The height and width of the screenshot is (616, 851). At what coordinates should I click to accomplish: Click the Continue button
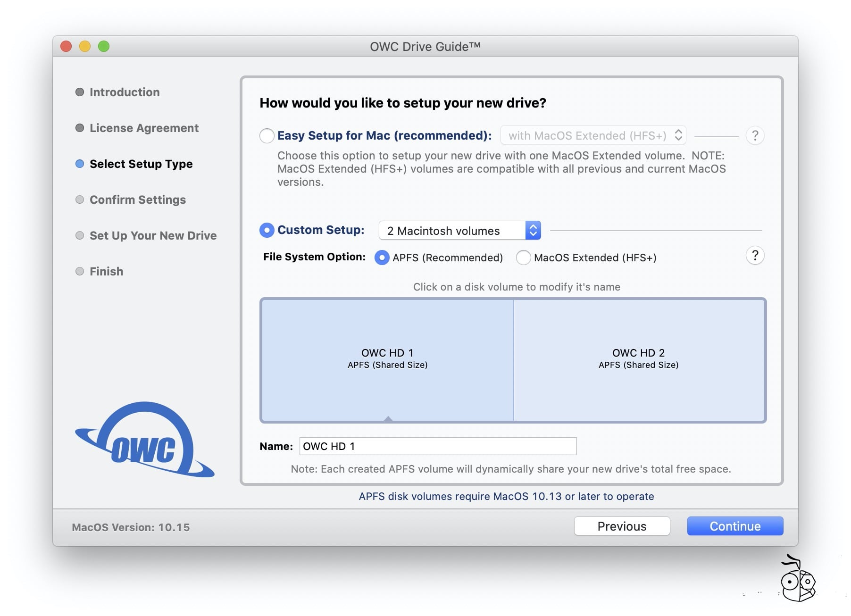(x=735, y=526)
